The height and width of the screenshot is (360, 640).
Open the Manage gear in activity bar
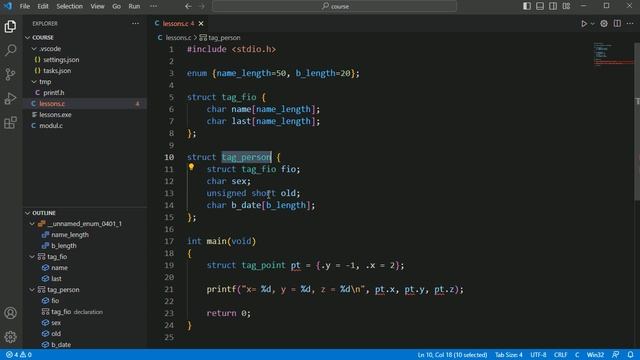[10, 337]
